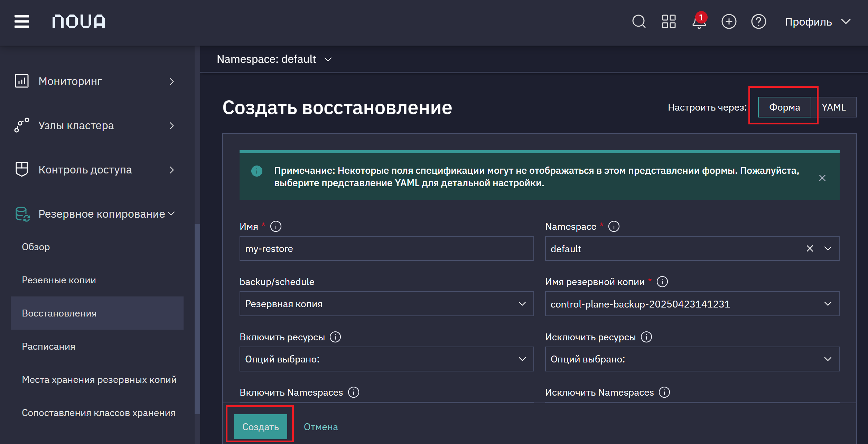
Task: Click the Узлы кластера nodes icon
Action: [22, 125]
